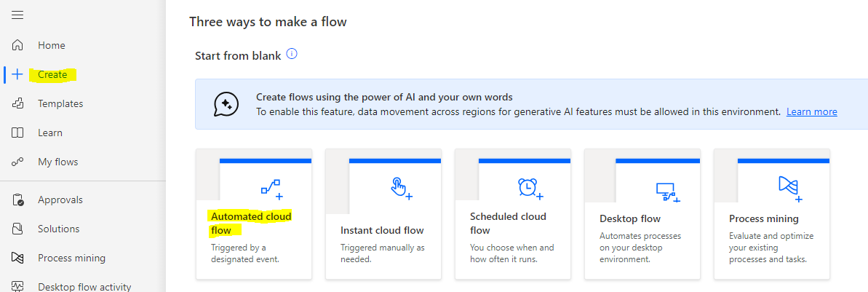The image size is (868, 292).
Task: Choose the Desktop flow card title
Action: click(x=630, y=219)
